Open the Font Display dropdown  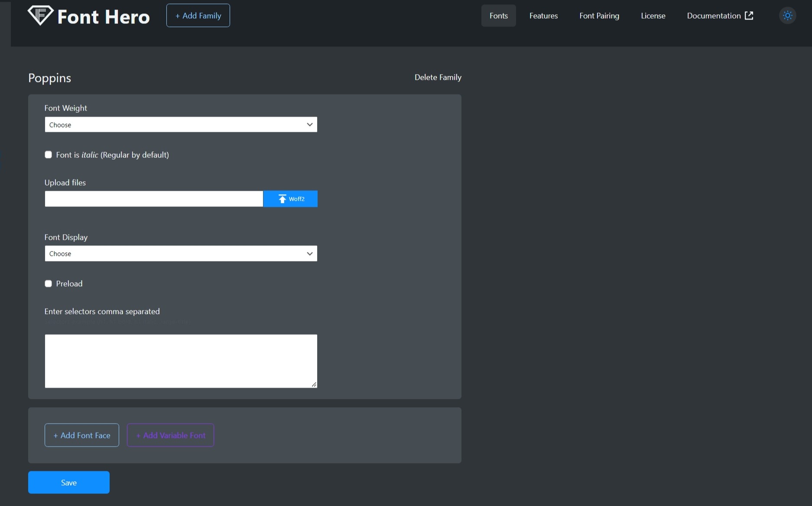180,253
